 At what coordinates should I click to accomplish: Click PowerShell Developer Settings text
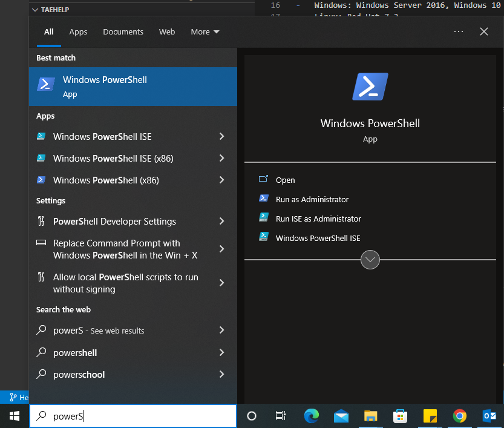[x=114, y=221]
